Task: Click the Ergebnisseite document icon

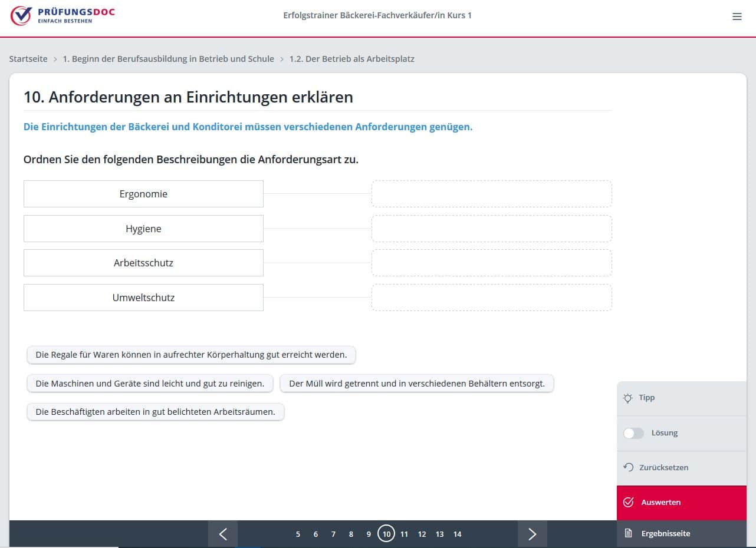Action: (629, 533)
